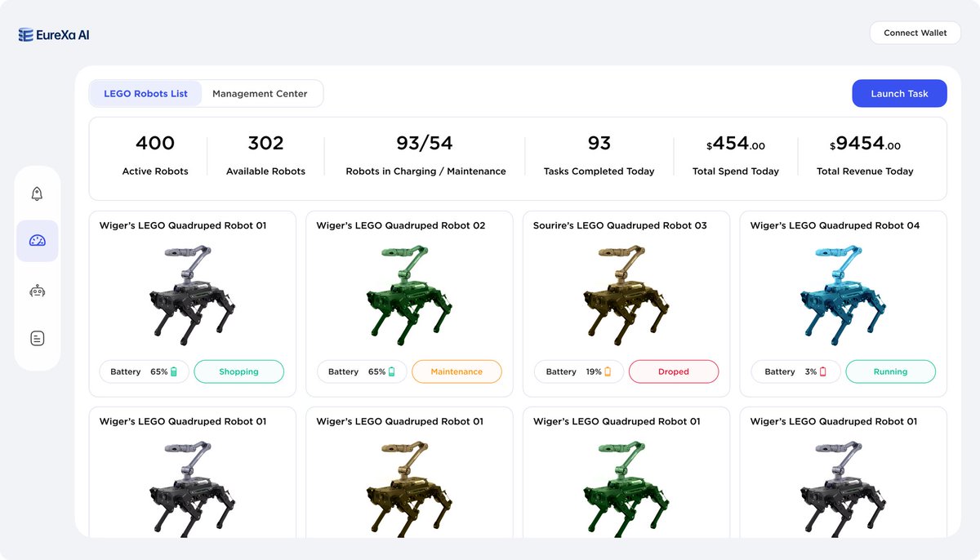Open the document list sidebar icon

click(37, 338)
